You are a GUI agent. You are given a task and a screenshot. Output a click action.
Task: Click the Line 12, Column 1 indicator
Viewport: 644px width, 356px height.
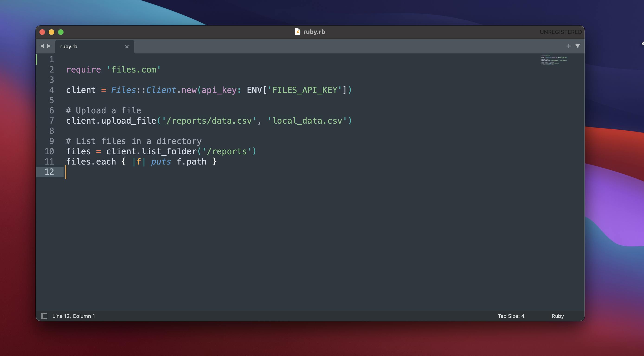click(74, 316)
